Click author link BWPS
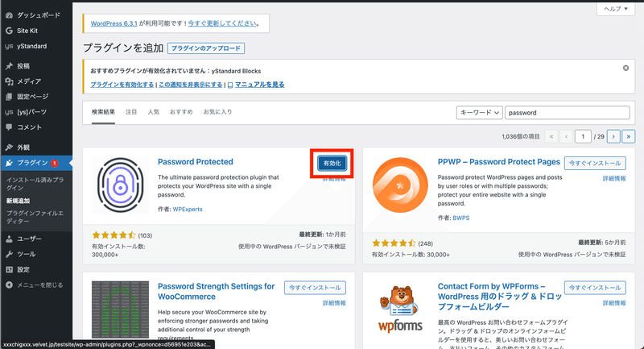 460,218
